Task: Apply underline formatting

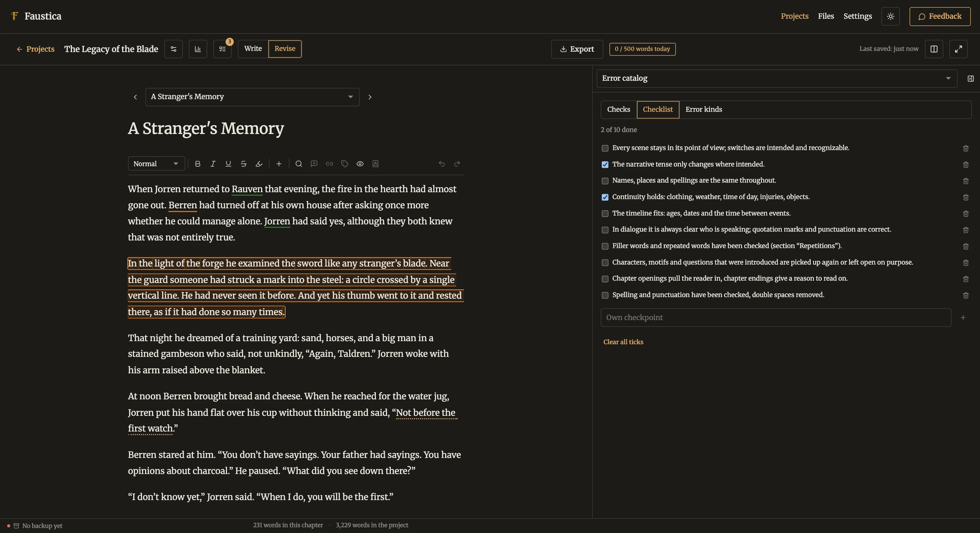Action: (228, 164)
